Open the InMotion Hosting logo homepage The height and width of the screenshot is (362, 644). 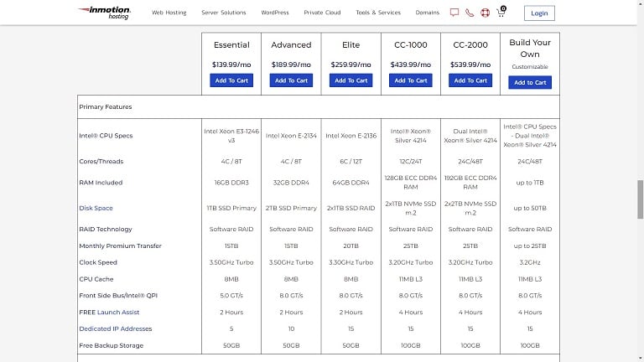[x=104, y=13]
